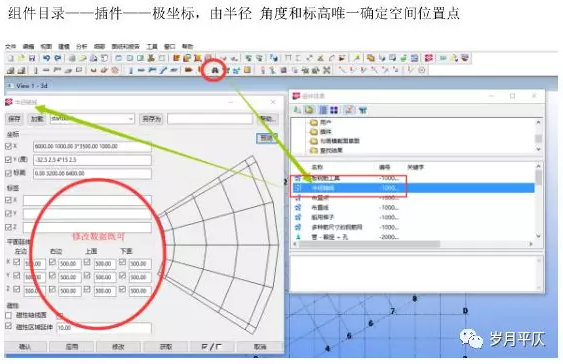Select the 查找结果 folder in catalog tree
Viewport: 563px width, 364px height.
coord(326,150)
